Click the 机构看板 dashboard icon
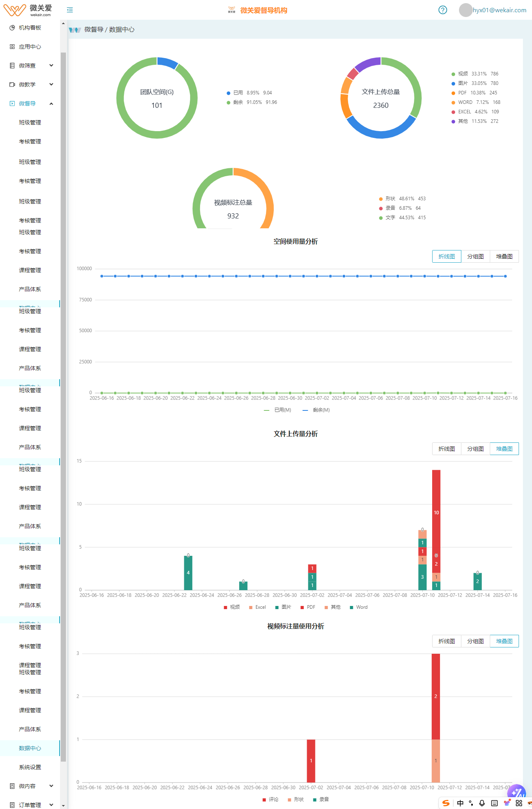The width and height of the screenshot is (532, 809). pyautogui.click(x=12, y=28)
